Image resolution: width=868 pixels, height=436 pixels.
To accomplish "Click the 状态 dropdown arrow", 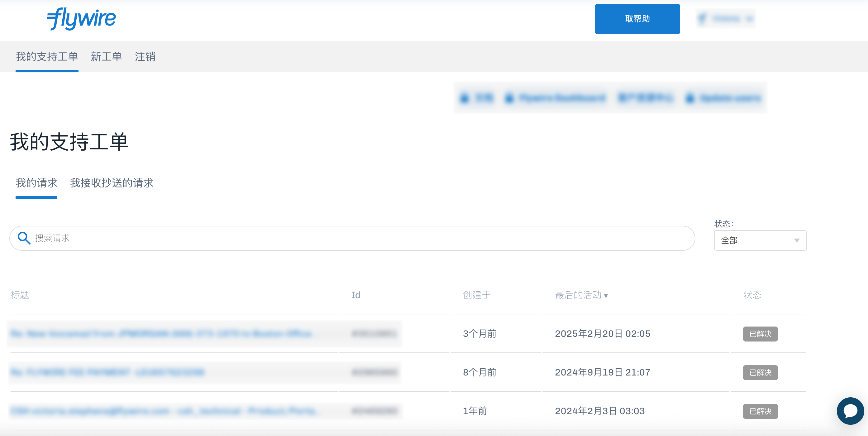I will coord(797,240).
